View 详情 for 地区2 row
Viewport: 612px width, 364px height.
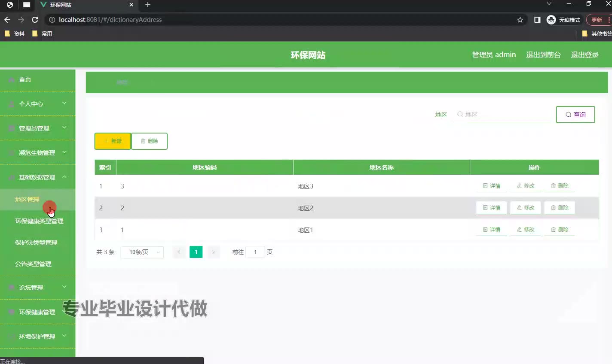pos(492,208)
